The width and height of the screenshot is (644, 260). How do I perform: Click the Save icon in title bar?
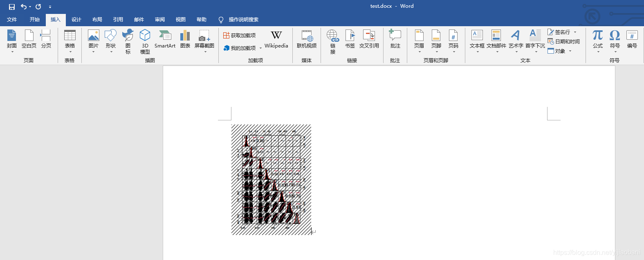tap(12, 7)
